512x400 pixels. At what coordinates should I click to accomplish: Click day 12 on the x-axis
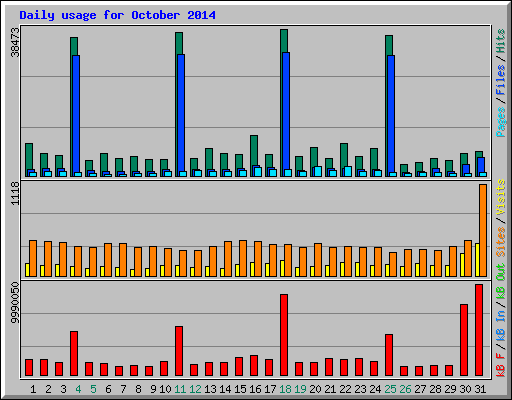coord(195,389)
